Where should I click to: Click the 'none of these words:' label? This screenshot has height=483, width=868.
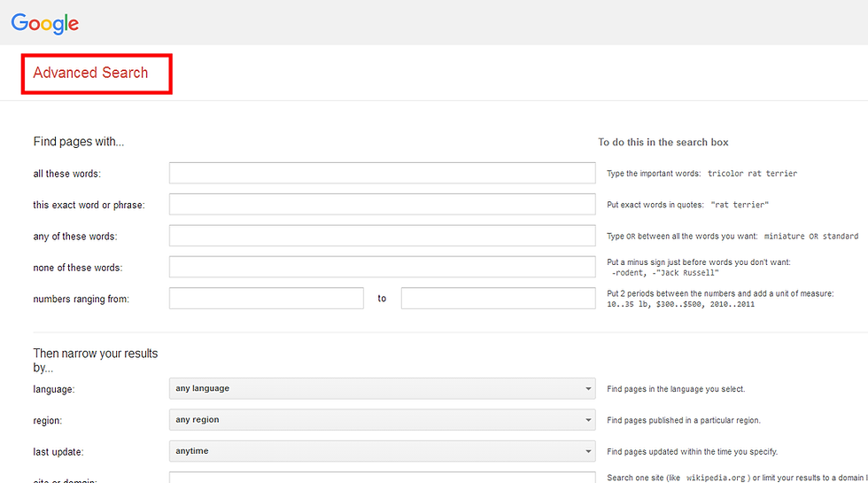78,268
